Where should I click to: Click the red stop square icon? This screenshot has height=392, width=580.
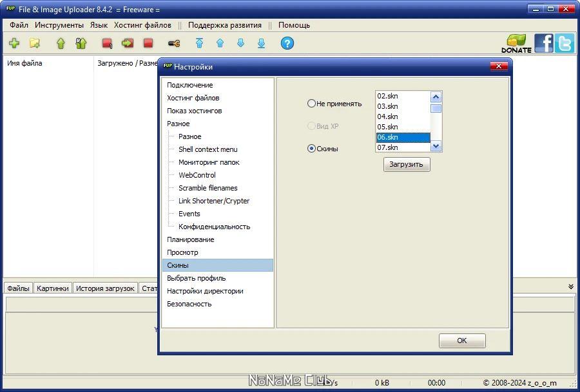[148, 44]
